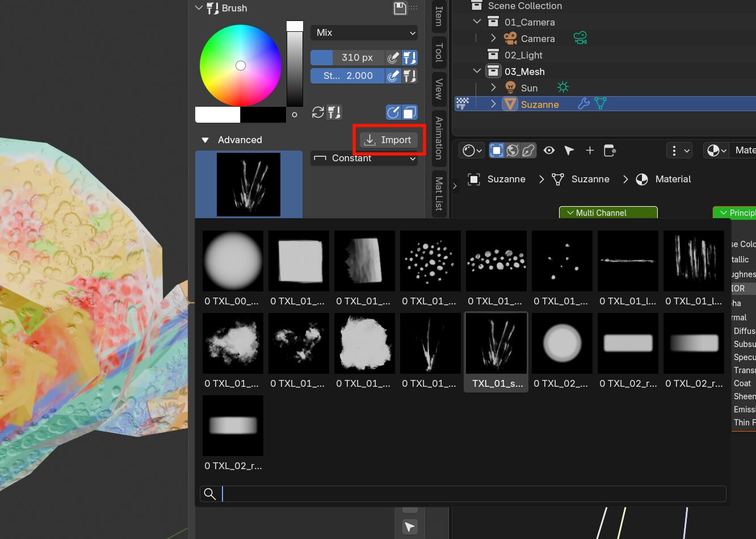
Task: Open the Tool sidebar tab
Action: click(438, 52)
